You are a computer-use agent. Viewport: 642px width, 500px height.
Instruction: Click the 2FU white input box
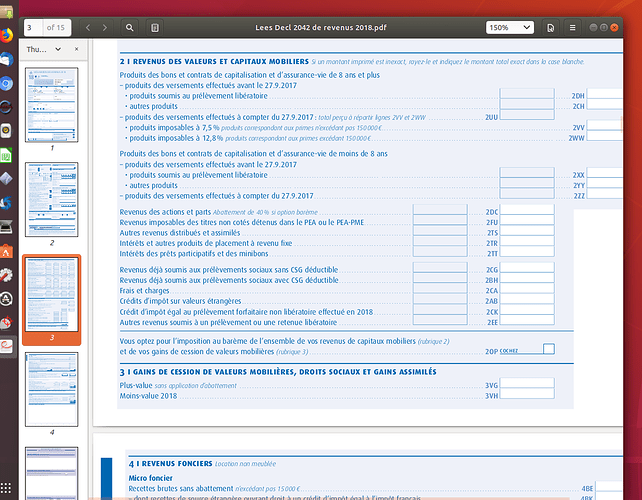527,220
